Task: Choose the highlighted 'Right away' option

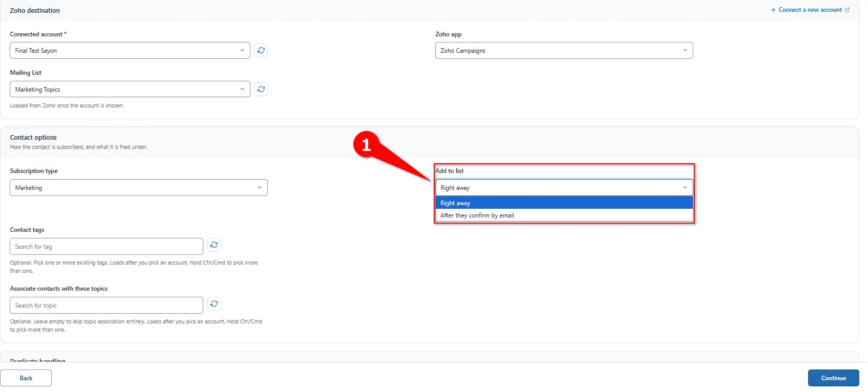Action: [x=564, y=203]
